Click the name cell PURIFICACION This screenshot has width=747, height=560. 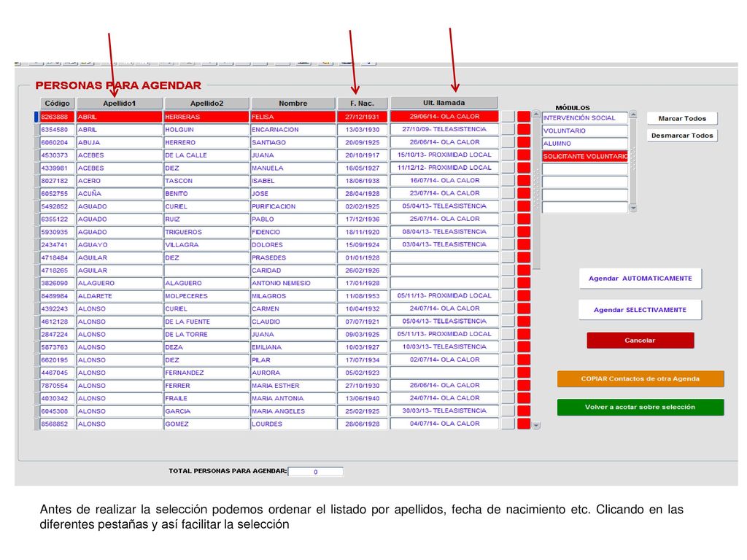pos(293,206)
